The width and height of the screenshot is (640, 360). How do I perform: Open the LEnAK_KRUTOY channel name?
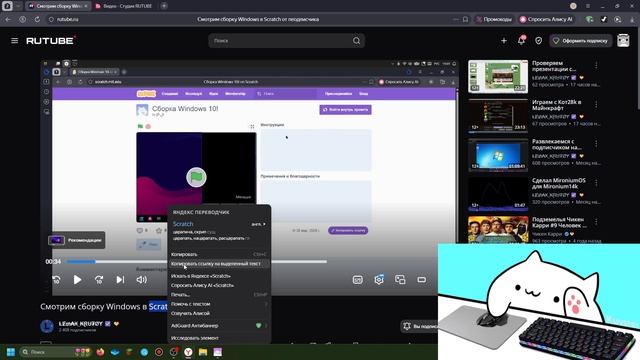coord(80,323)
